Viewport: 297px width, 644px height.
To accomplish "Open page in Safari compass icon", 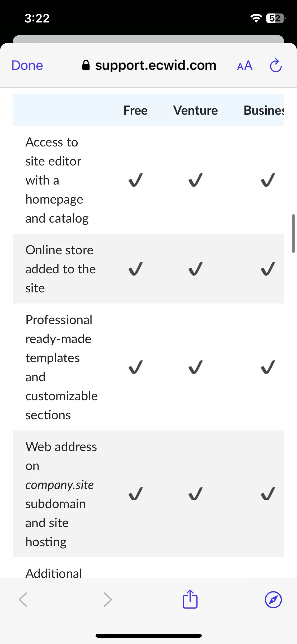I will pyautogui.click(x=273, y=600).
